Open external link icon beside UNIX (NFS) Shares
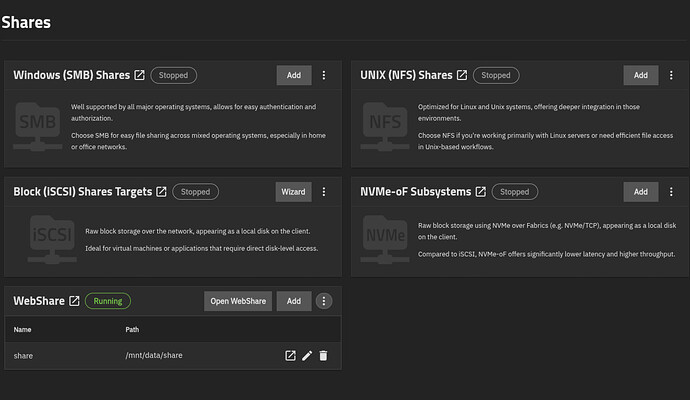 pyautogui.click(x=462, y=75)
